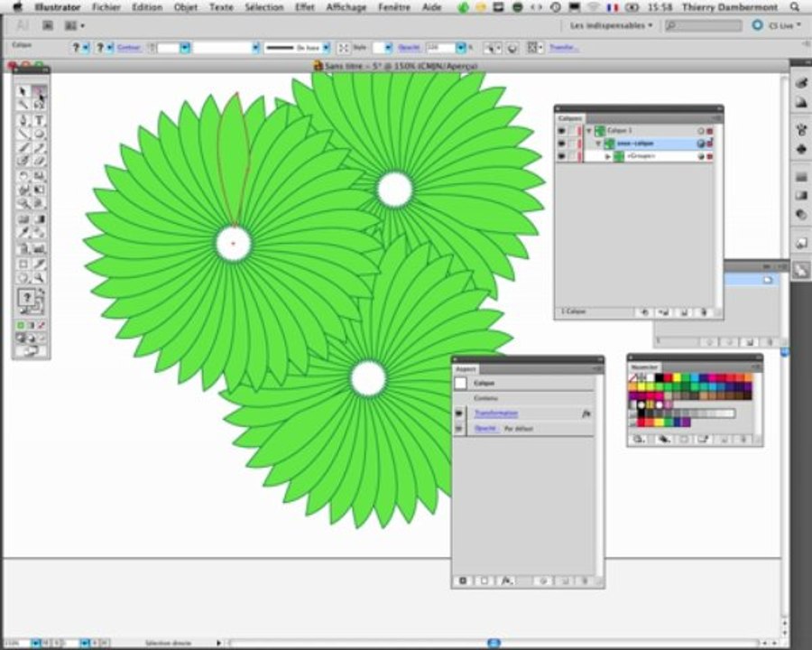Click the add new effect fx button
This screenshot has width=812, height=650.
coord(507,581)
